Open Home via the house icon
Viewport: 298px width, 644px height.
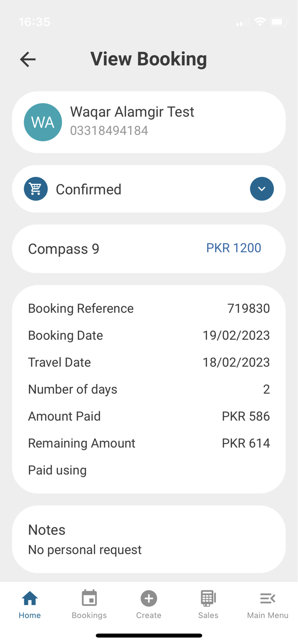click(x=30, y=598)
